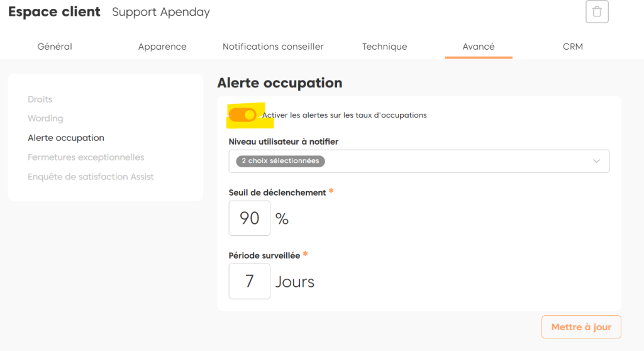The width and height of the screenshot is (644, 351).
Task: Open the Général tab
Action: coord(55,47)
